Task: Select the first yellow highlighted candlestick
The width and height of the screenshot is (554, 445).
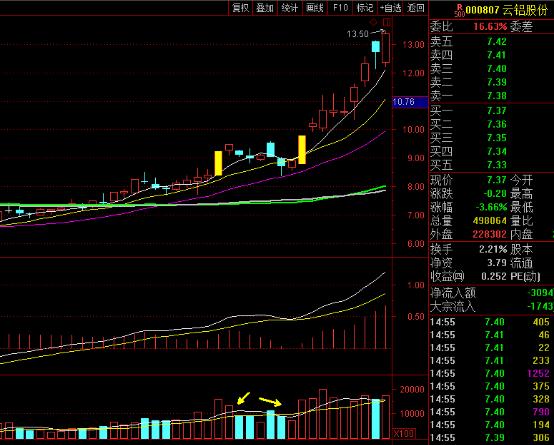Action: tap(219, 163)
